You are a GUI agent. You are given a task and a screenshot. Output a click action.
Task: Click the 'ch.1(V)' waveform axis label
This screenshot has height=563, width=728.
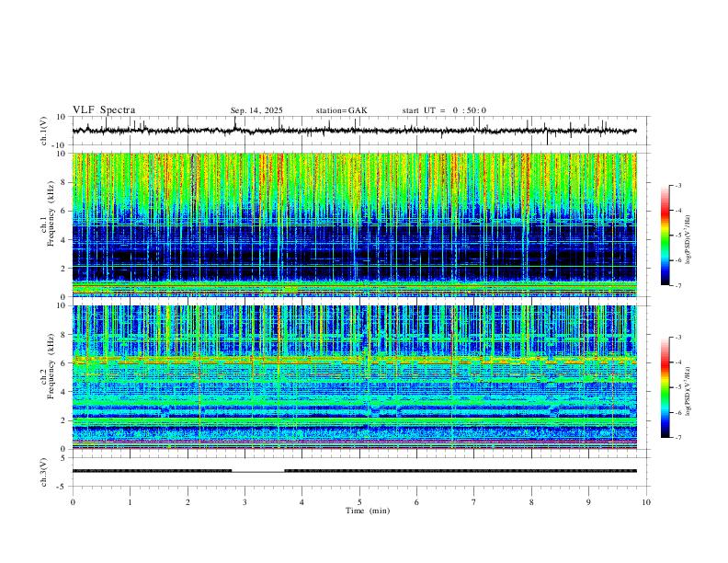tap(44, 131)
